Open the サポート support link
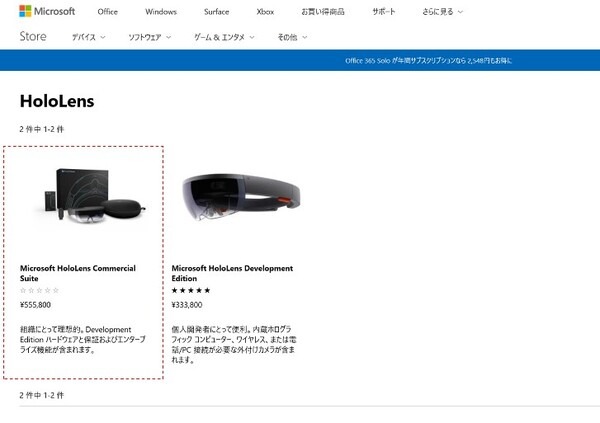Viewport: 600px width, 423px height. coord(384,12)
